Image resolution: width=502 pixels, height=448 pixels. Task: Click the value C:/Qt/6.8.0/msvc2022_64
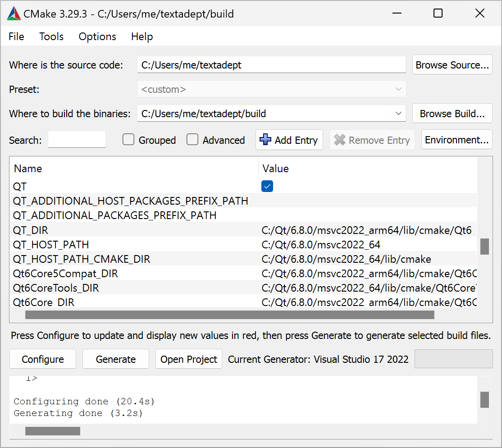[x=320, y=244]
